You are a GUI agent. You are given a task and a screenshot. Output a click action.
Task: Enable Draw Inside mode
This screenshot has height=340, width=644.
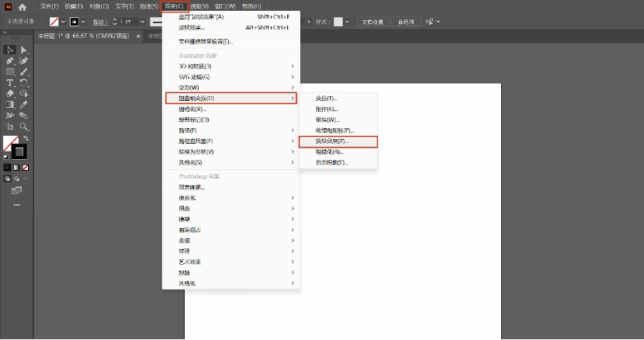tap(26, 179)
